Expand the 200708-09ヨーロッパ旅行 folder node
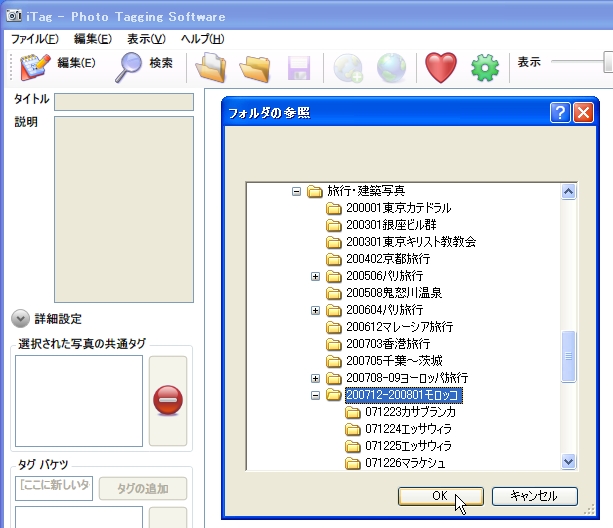 315,378
